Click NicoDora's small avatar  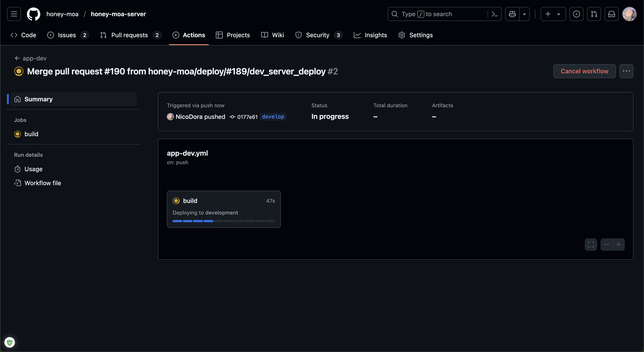(x=170, y=117)
